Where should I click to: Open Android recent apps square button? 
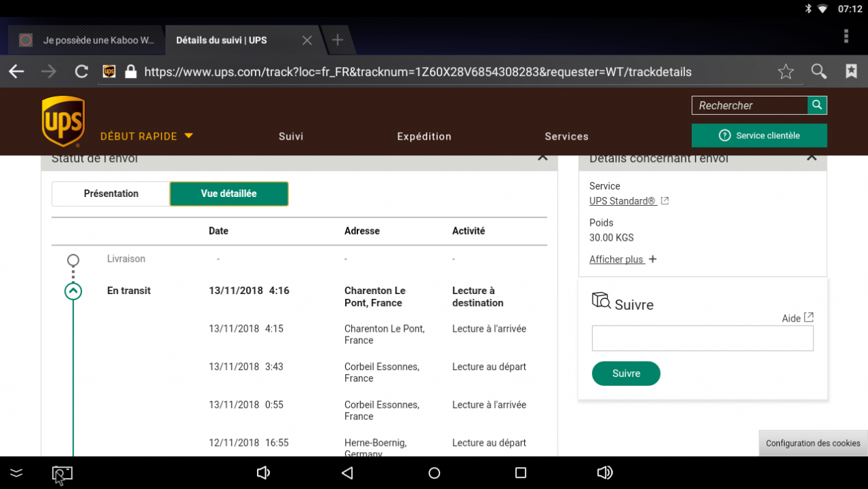pos(521,473)
